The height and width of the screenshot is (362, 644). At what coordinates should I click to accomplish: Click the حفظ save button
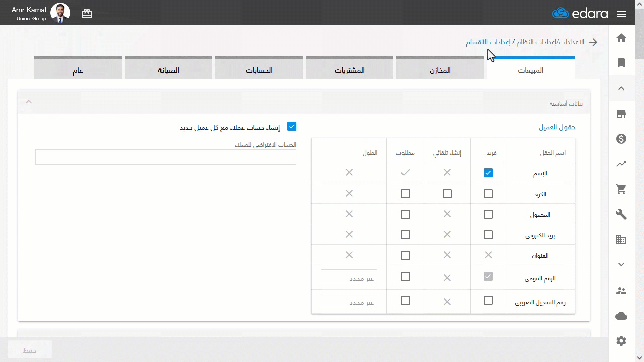click(30, 350)
